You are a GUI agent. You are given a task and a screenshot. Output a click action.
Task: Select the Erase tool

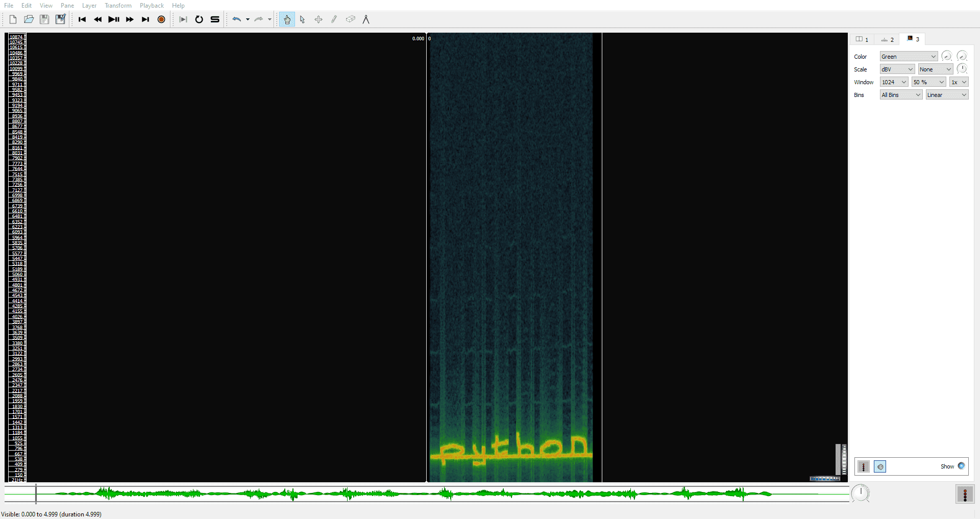pos(350,19)
